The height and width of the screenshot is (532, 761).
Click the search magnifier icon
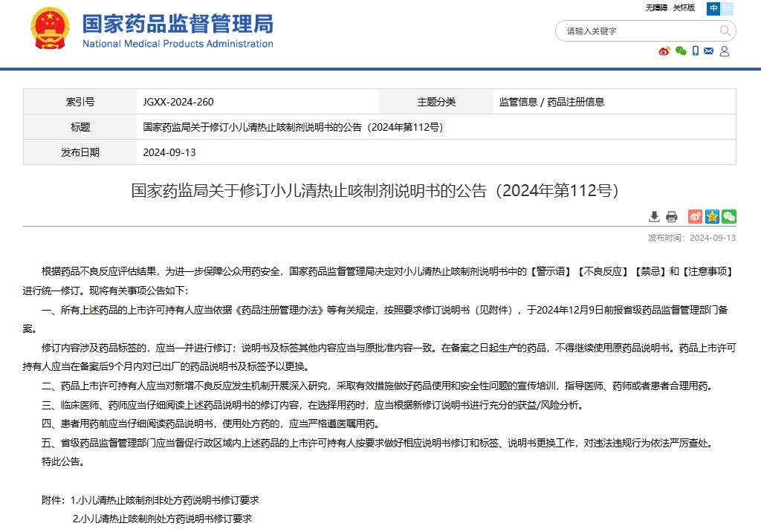tap(725, 31)
